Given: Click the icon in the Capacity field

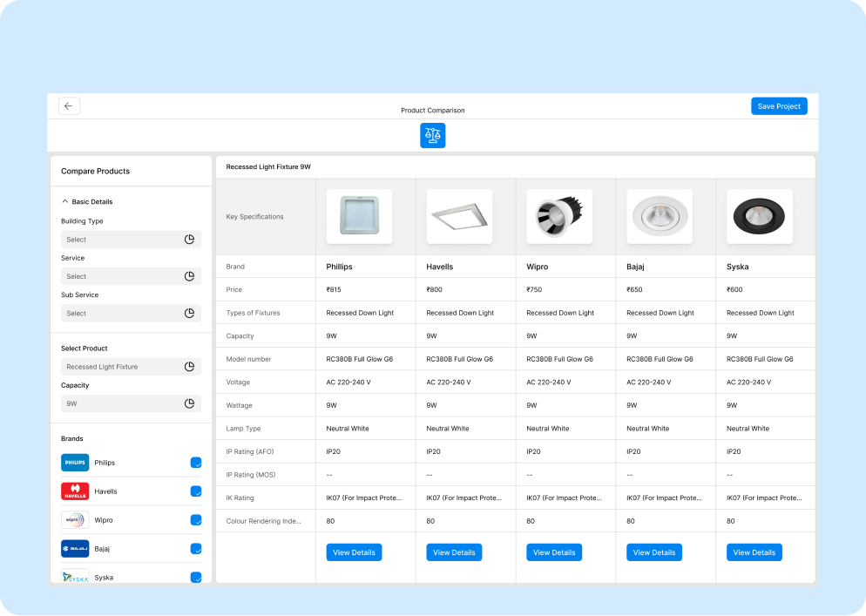Looking at the screenshot, I should 189,403.
